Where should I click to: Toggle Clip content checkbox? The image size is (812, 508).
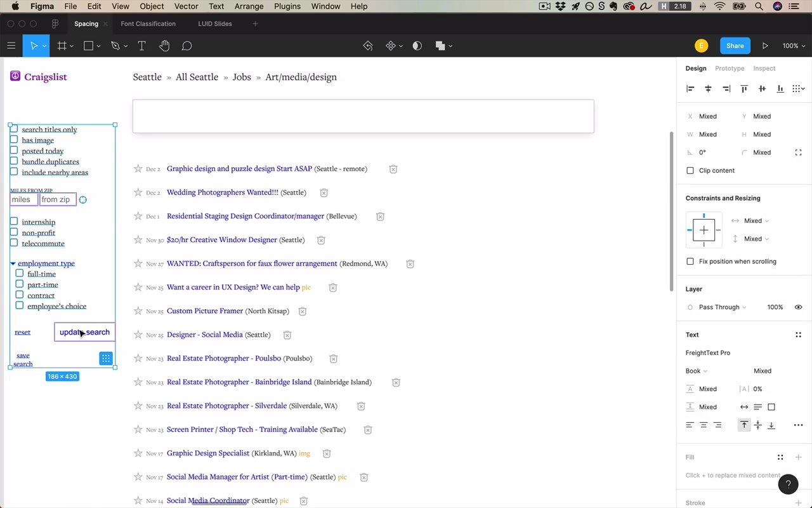[x=690, y=170]
